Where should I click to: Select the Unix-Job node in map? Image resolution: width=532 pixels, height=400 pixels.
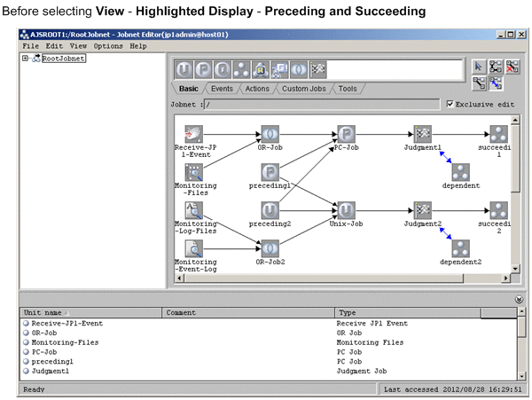click(x=346, y=209)
